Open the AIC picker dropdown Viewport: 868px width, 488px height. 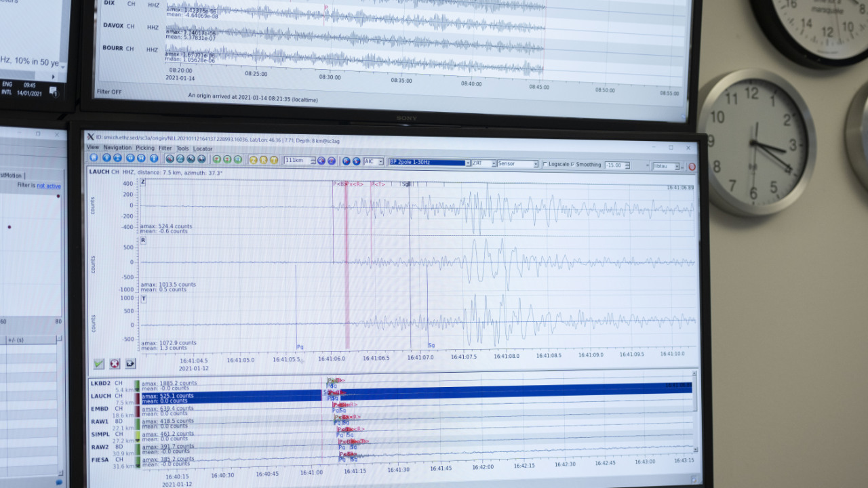click(374, 161)
